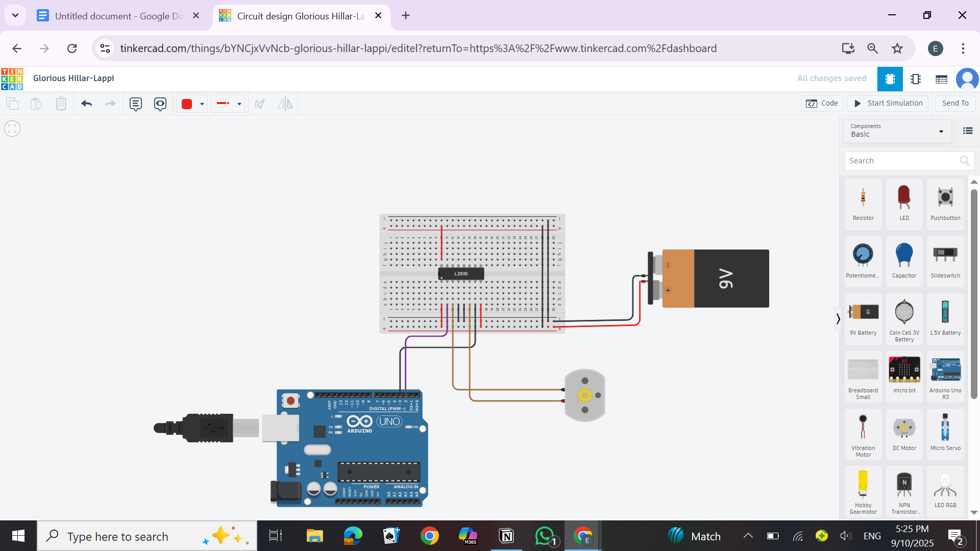
Task: Expand the wire color dropdown arrow
Action: click(202, 104)
